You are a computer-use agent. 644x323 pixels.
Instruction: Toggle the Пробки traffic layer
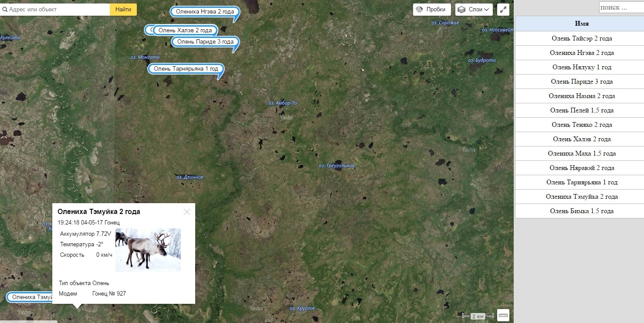click(432, 10)
